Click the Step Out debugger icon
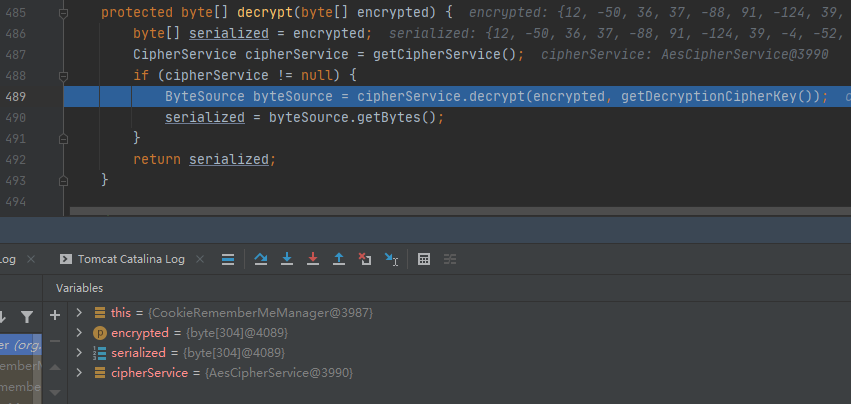Image resolution: width=851 pixels, height=404 pixels. [339, 259]
